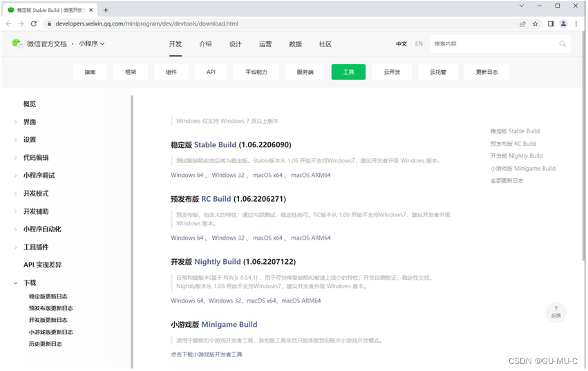Switch language to 中文

[401, 44]
